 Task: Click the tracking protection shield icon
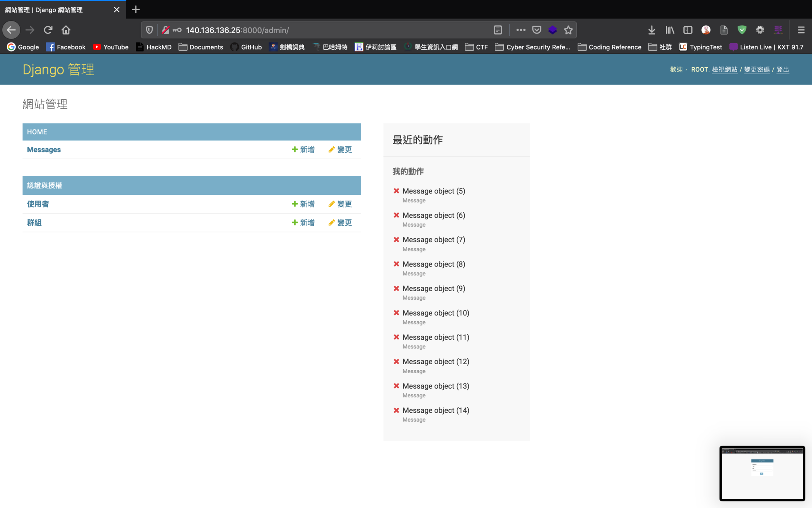coord(149,30)
